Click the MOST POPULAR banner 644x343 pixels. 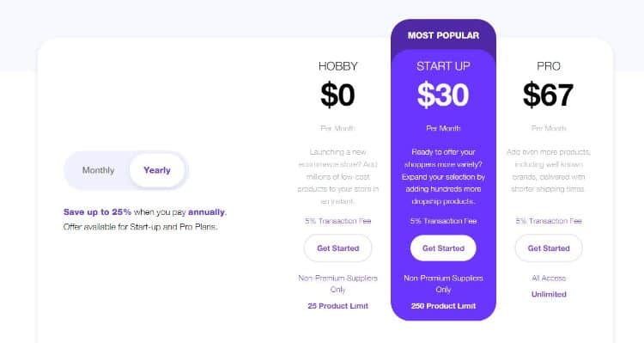(443, 35)
